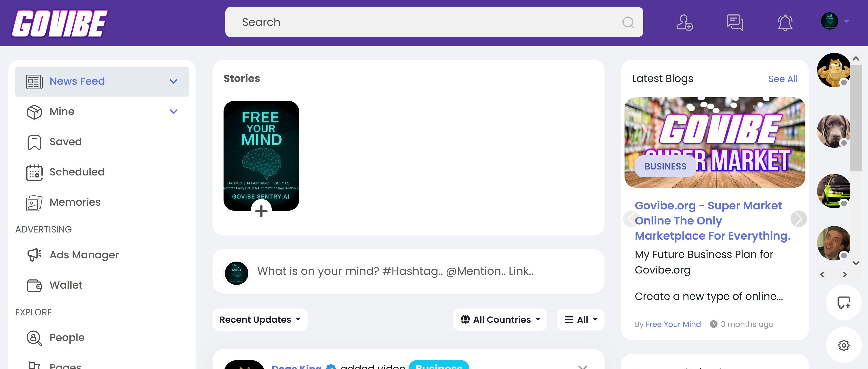Click the plus icon to add story
This screenshot has width=868, height=369.
261,211
